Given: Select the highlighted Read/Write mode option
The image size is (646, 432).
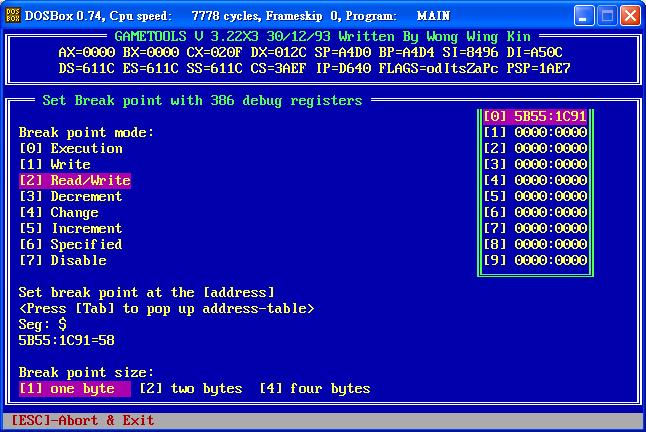Looking at the screenshot, I should [x=75, y=180].
